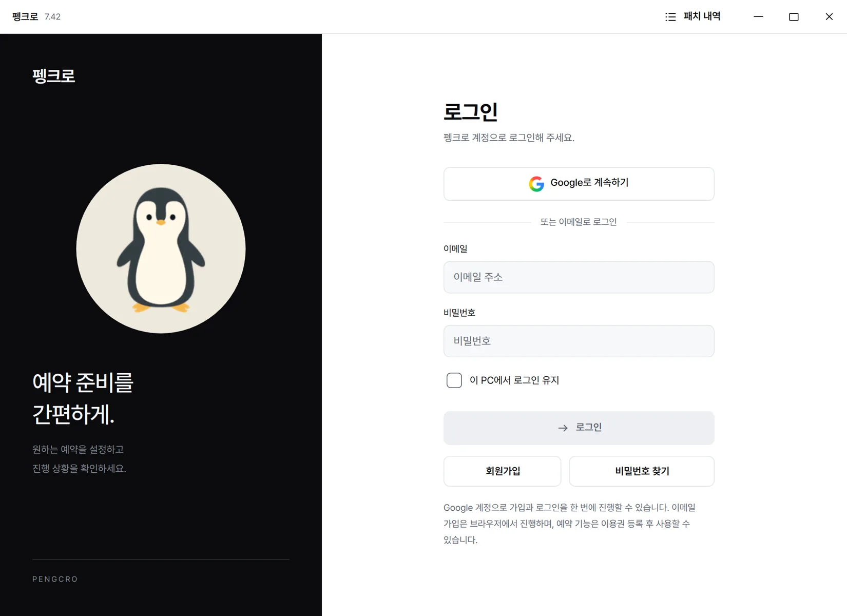Open the 패치 내역 list icon
Viewport: 847px width, 616px height.
click(670, 17)
